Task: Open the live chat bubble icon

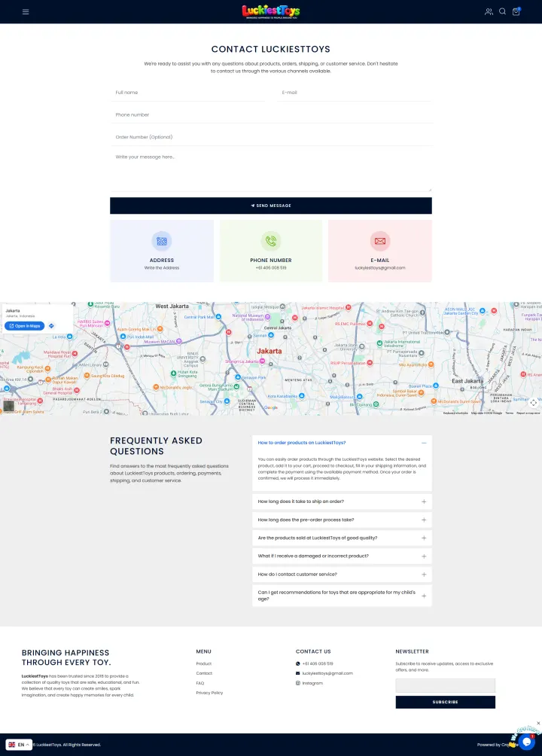Action: pos(527,742)
